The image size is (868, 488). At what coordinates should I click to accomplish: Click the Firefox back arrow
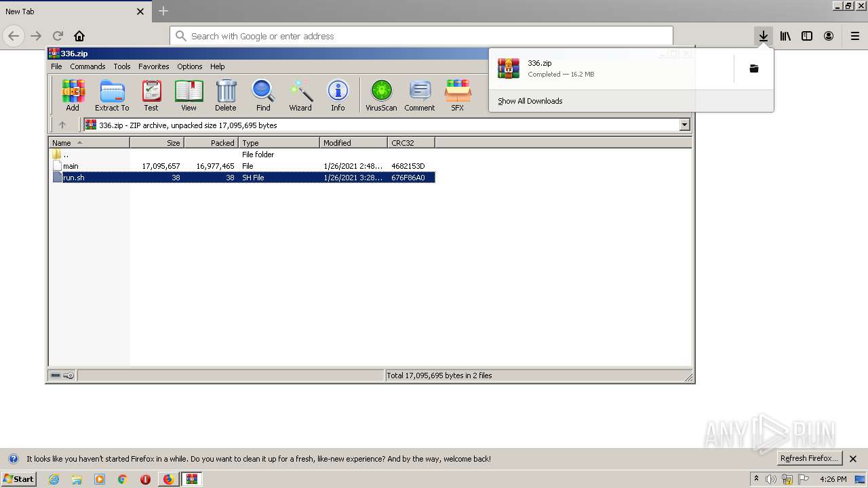point(14,36)
